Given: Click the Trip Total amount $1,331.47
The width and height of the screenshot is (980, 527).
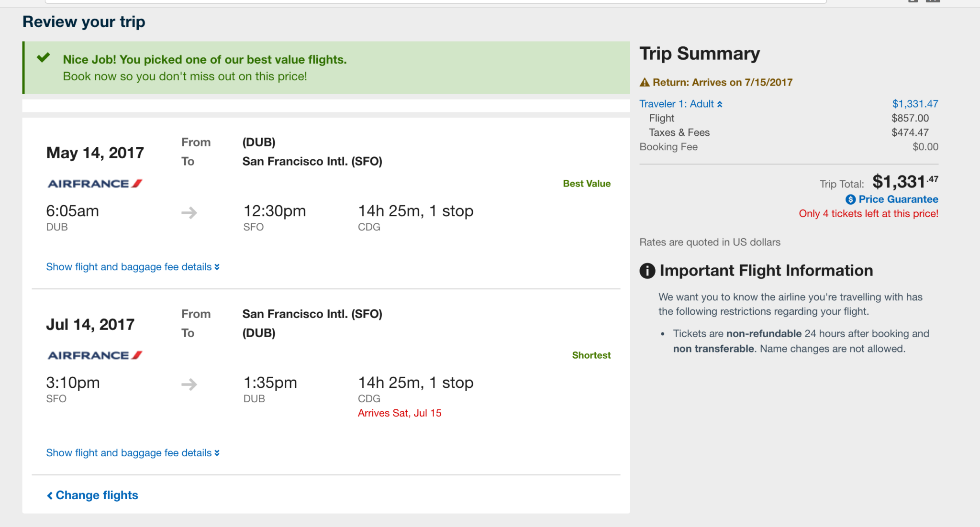Looking at the screenshot, I should tap(904, 182).
